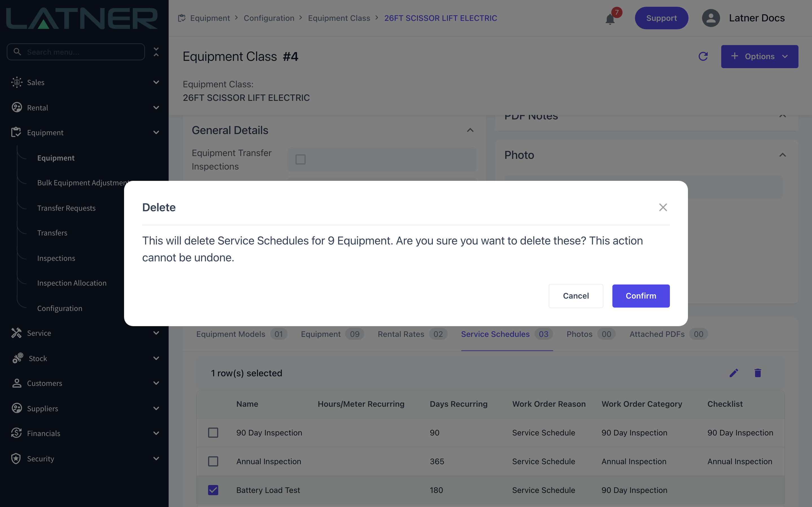This screenshot has height=507, width=812.
Task: Check the Annual Inspection row checkbox
Action: pos(213,461)
